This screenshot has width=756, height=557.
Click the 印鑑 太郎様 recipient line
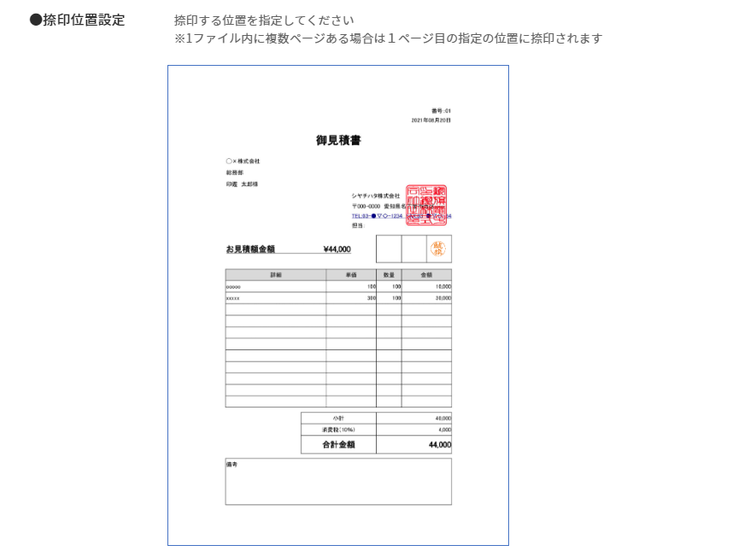click(242, 185)
